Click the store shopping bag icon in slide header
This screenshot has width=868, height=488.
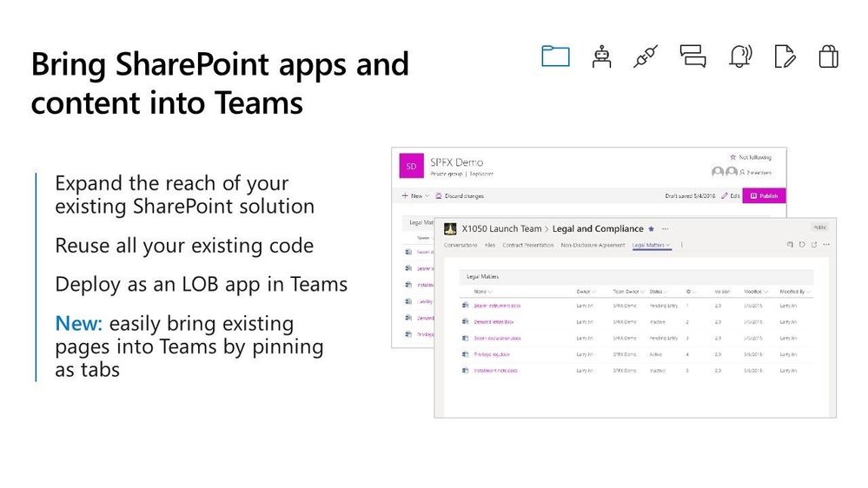pyautogui.click(x=828, y=56)
